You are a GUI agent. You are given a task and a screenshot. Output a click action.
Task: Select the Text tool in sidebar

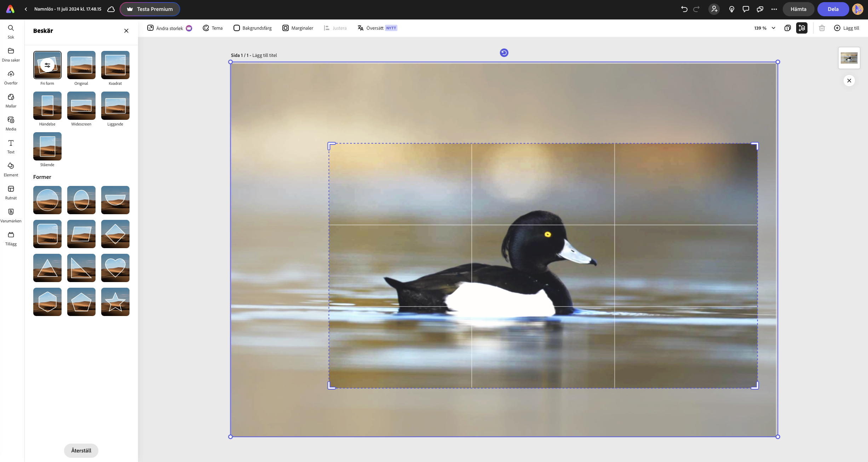(x=11, y=146)
